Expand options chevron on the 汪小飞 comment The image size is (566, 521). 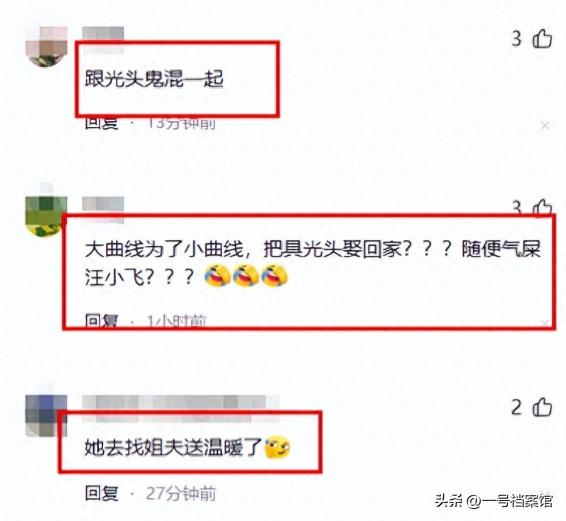(545, 322)
